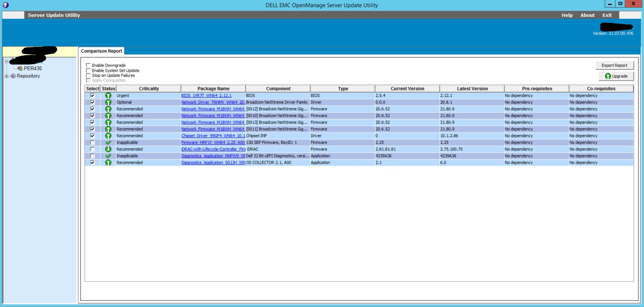Click the Select column header
This screenshot has width=644, height=307.
pyautogui.click(x=93, y=89)
